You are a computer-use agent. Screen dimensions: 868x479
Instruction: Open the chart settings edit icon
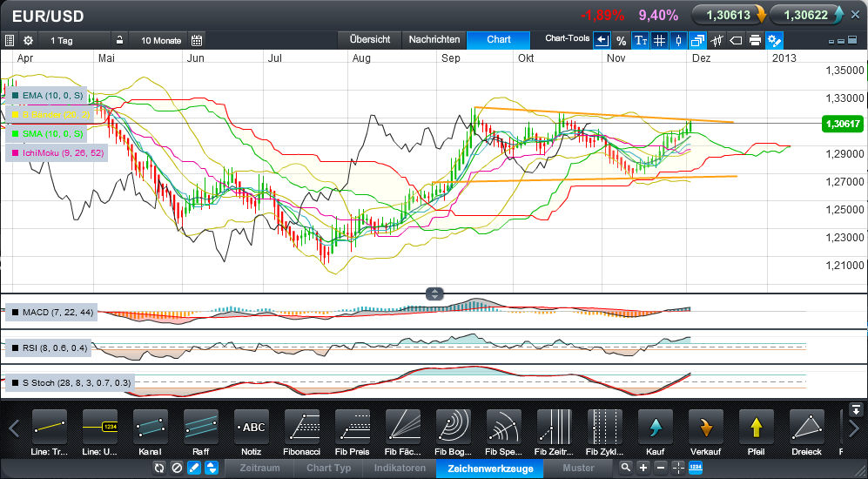coord(775,40)
